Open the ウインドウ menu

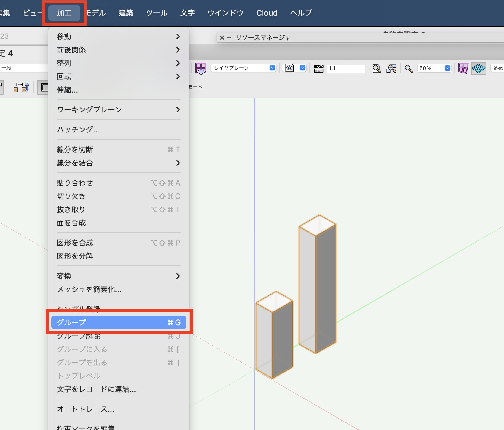(226, 13)
